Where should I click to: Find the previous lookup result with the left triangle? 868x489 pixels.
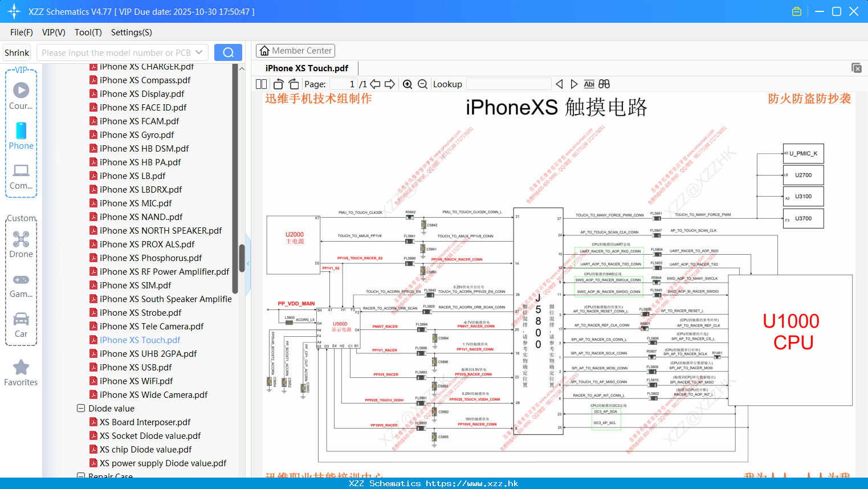tap(559, 84)
